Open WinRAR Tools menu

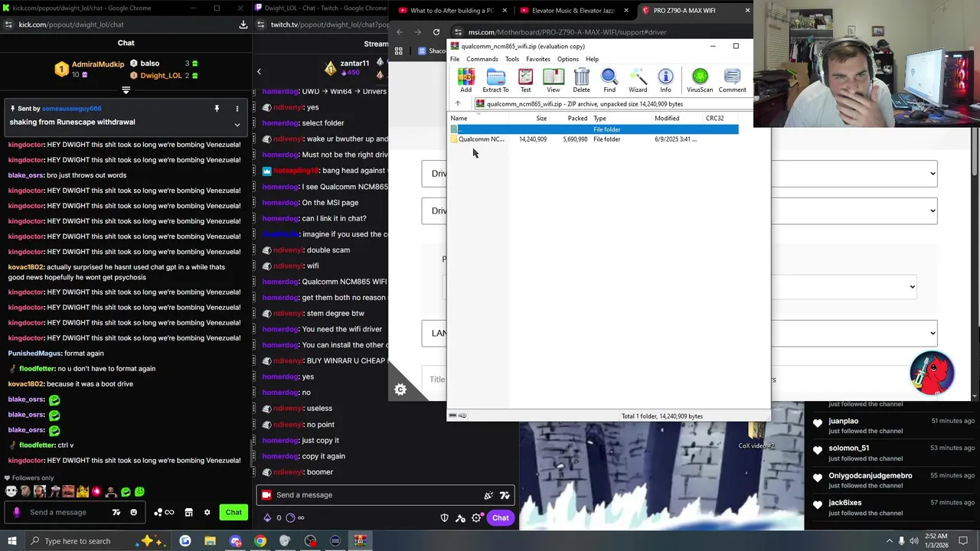[512, 59]
